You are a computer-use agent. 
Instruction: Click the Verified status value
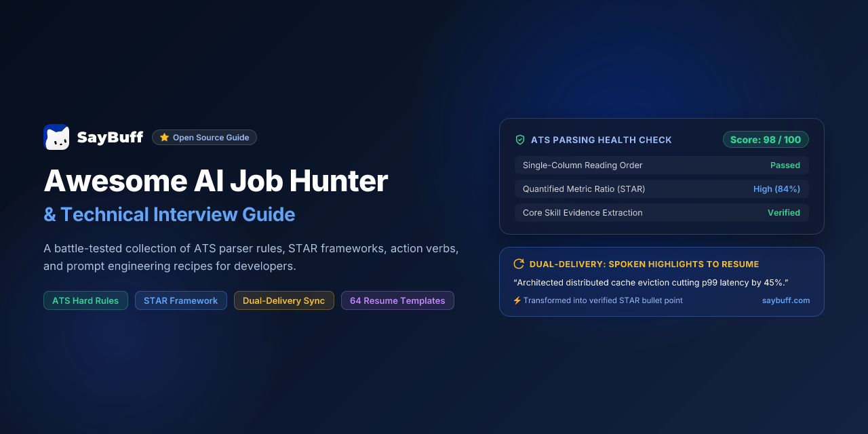pos(784,213)
